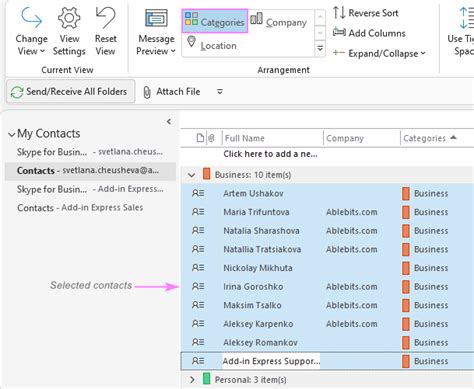Click the 'Click here to add a new' field

click(x=270, y=154)
